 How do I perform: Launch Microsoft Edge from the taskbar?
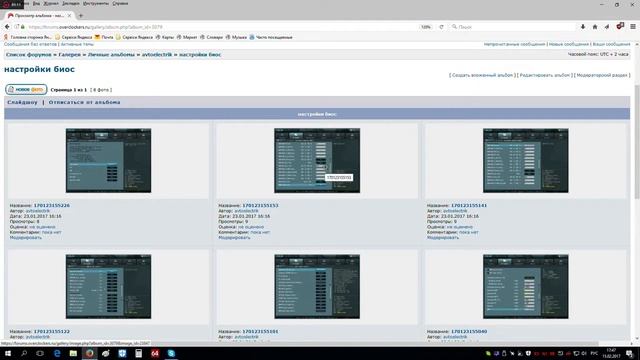click(57, 353)
